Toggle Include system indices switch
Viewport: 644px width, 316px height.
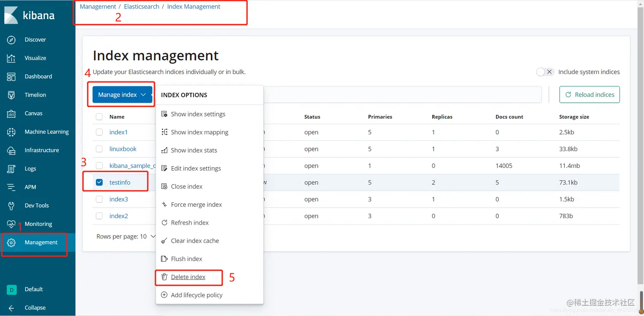click(545, 72)
